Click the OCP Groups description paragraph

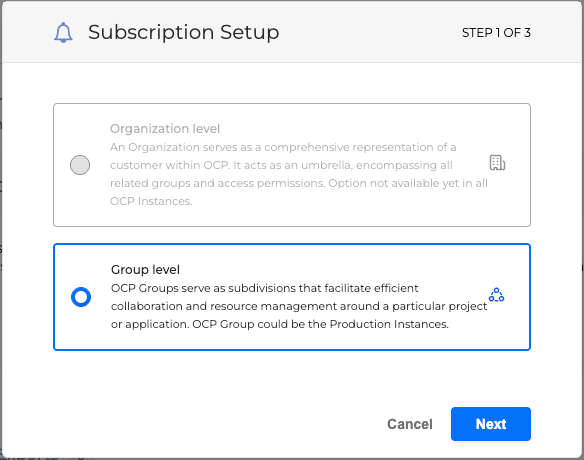coord(299,306)
